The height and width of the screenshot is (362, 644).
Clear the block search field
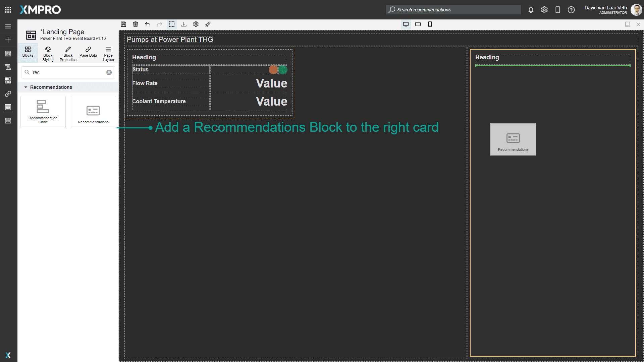pyautogui.click(x=109, y=72)
